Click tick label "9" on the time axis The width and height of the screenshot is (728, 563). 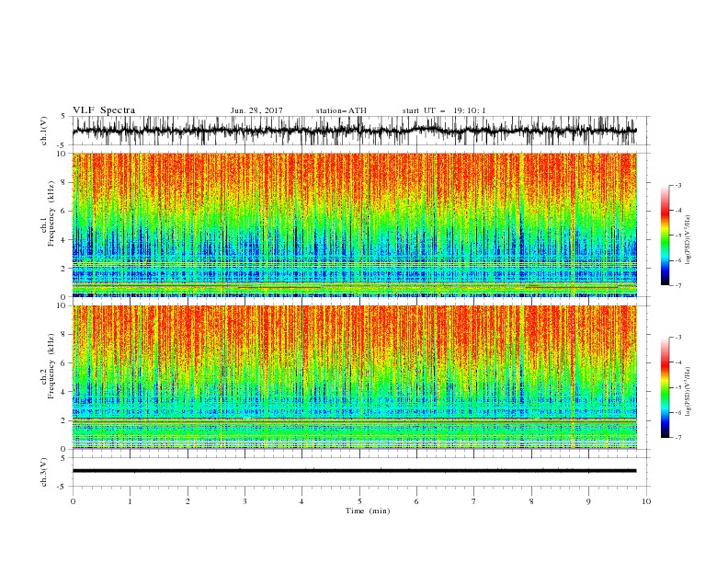(x=588, y=501)
